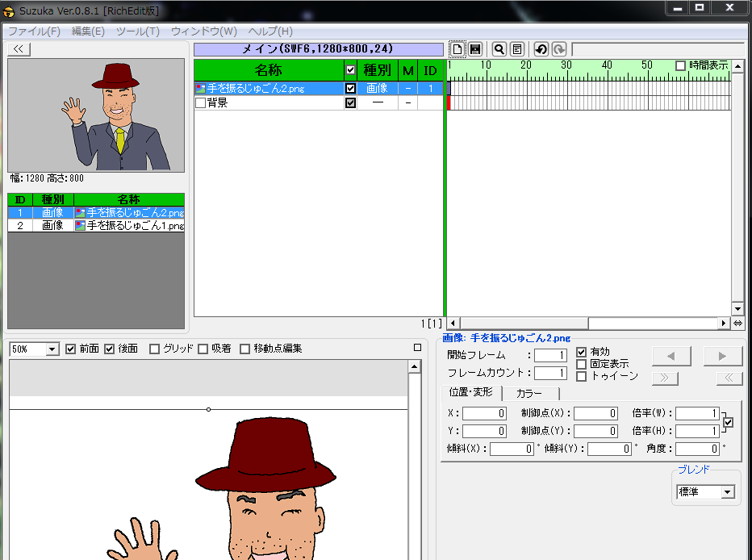Viewport: 752px width, 560px height.
Task: Click the canvas maximize square icon
Action: point(417,348)
